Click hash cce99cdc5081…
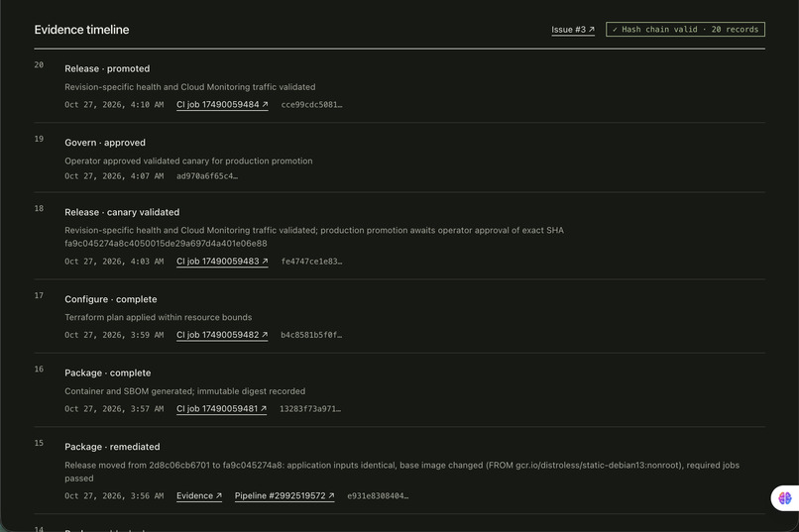 [312, 105]
